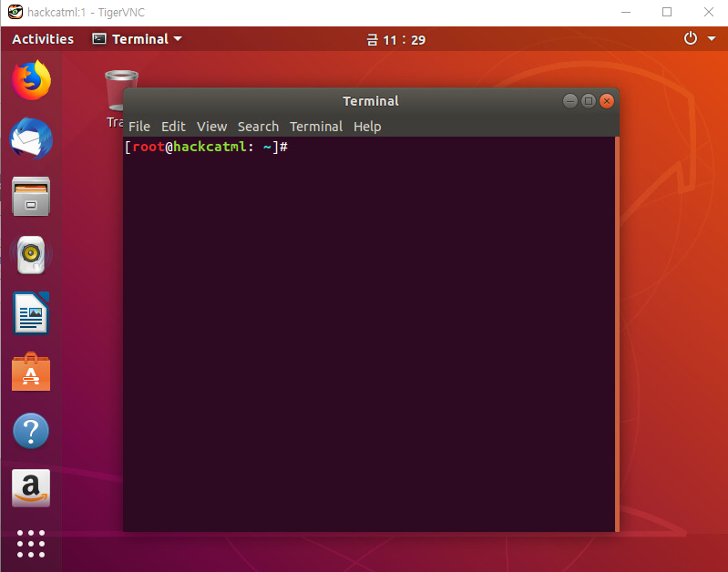Launch Firefox from the dock
Screen dimensions: 728x572
tap(31, 80)
